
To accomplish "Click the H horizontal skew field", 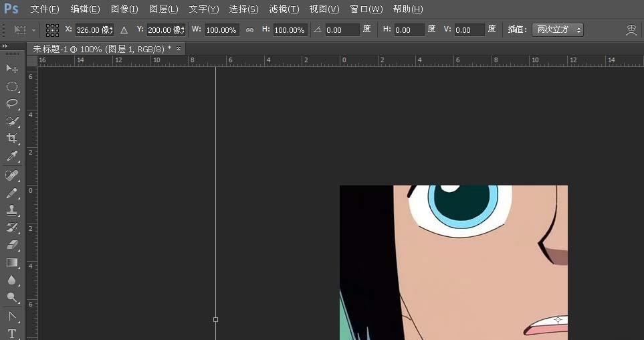I will (x=409, y=30).
